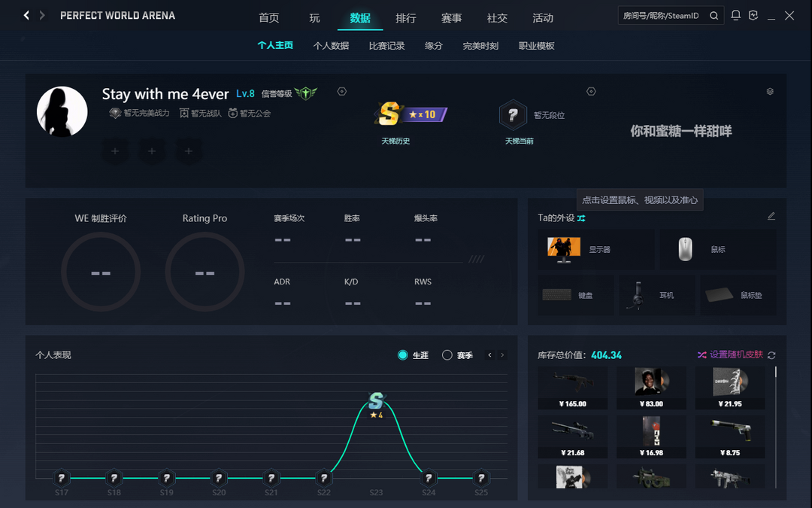Open the 赛事 tab
Screen dimensions: 812x508
tap(451, 18)
